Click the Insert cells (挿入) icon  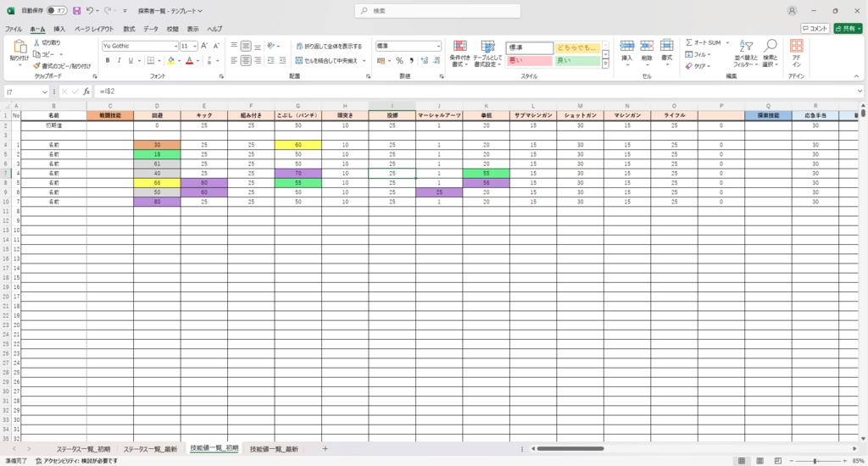(x=626, y=47)
